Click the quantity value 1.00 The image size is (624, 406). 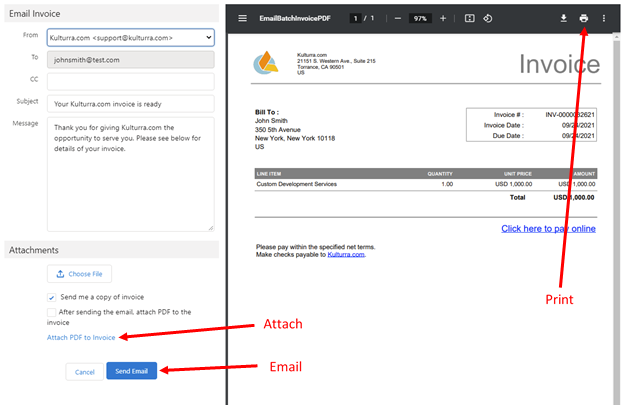pyautogui.click(x=447, y=184)
